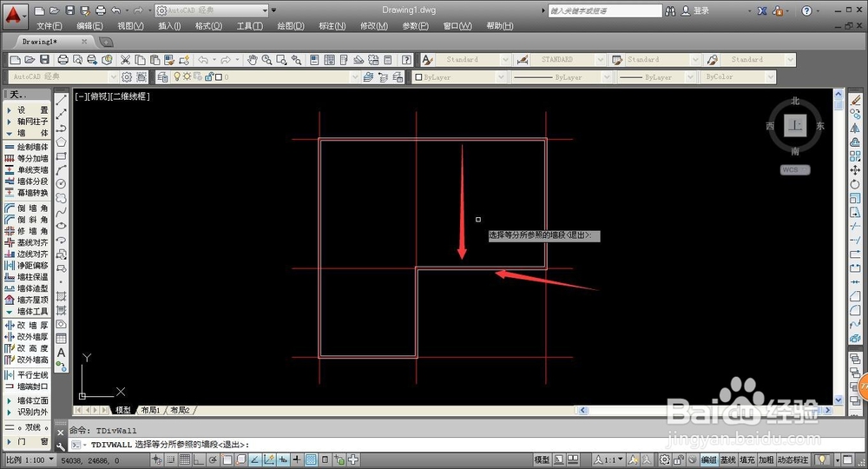Open the ByColor plot style dropdown
Viewport: 868px width, 469px height.
[738, 77]
